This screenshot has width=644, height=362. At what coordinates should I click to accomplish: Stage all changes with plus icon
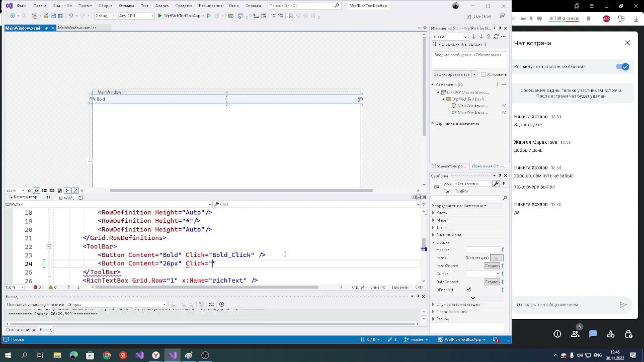click(498, 84)
